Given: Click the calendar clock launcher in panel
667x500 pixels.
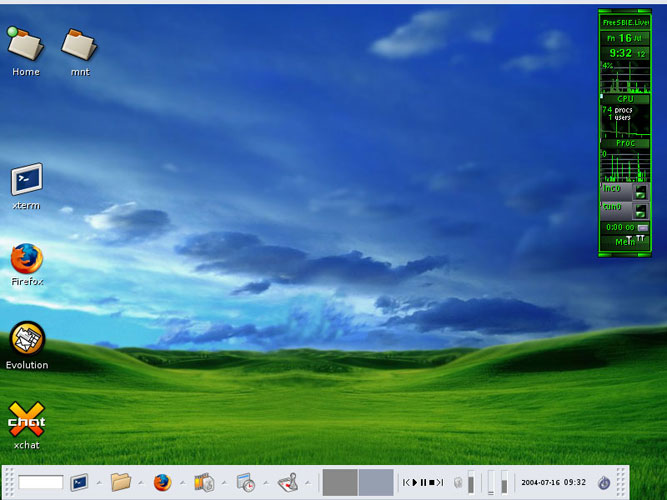Looking at the screenshot, I should coord(245,483).
